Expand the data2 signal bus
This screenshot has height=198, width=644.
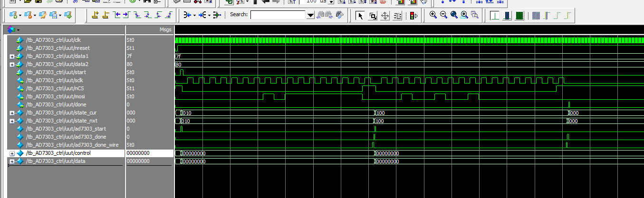[12, 64]
